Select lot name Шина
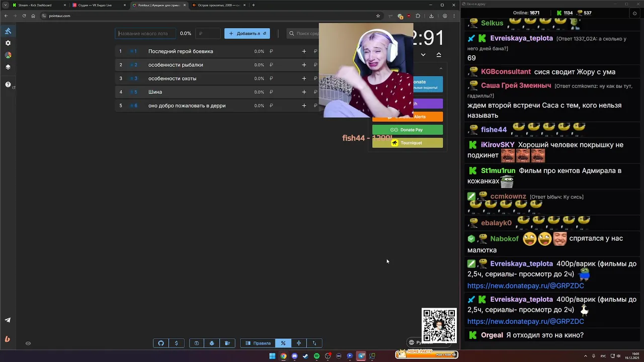This screenshot has width=644, height=362. [x=155, y=92]
